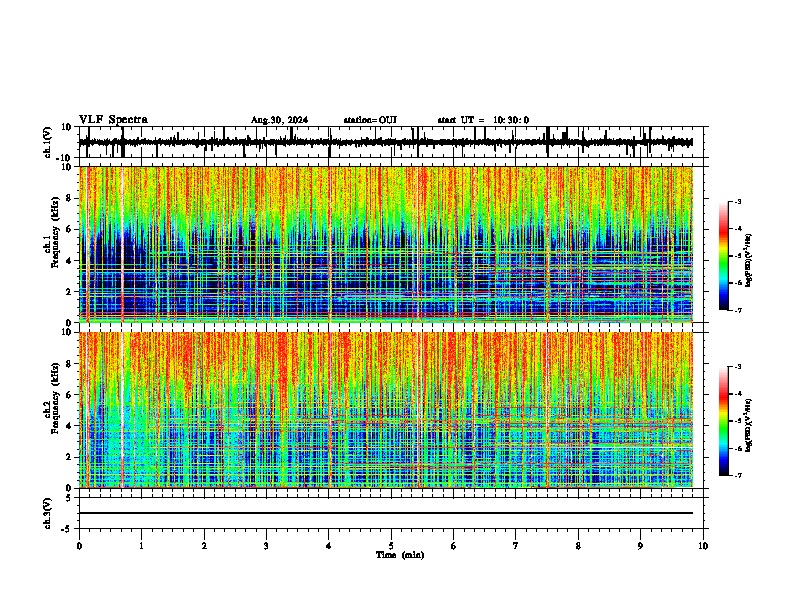Click the log(PSD) label beside ch.2 color bar
Viewport: 792px width, 612px height.
pos(749,426)
